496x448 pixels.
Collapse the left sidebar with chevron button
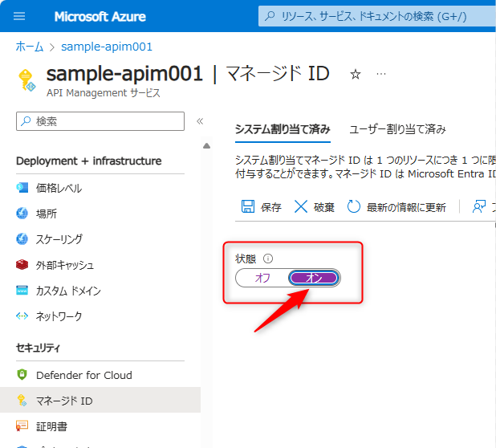[200, 121]
